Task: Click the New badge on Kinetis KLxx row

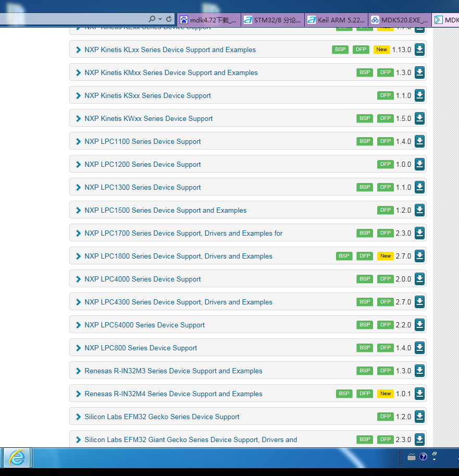Action: click(382, 49)
